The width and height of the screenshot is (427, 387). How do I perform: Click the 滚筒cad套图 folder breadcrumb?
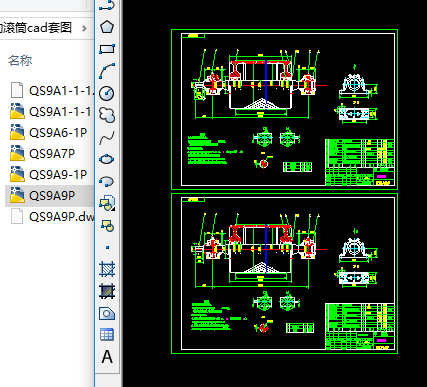pyautogui.click(x=36, y=28)
